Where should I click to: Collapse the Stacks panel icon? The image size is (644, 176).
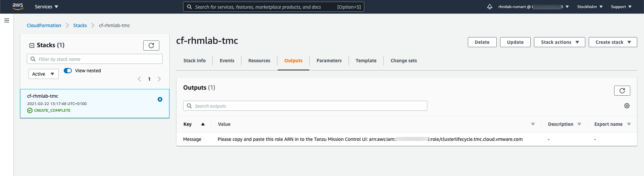point(32,46)
